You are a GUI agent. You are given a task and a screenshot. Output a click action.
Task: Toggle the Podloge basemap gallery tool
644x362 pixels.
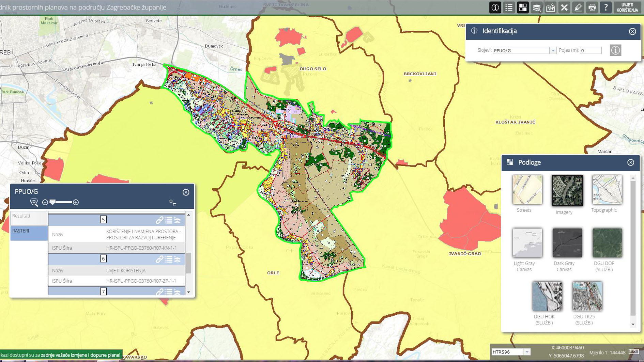[523, 7]
